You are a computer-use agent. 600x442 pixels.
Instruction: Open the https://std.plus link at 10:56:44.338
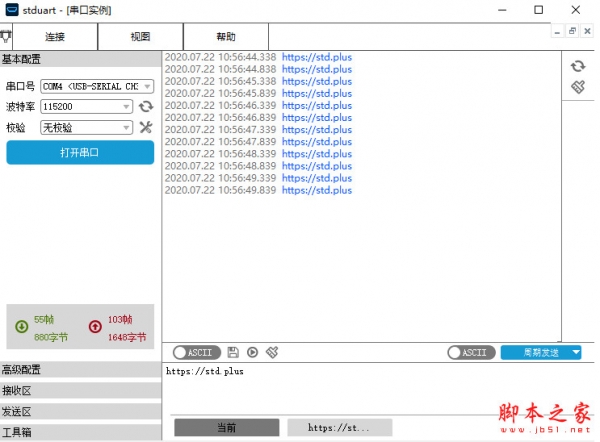317,57
